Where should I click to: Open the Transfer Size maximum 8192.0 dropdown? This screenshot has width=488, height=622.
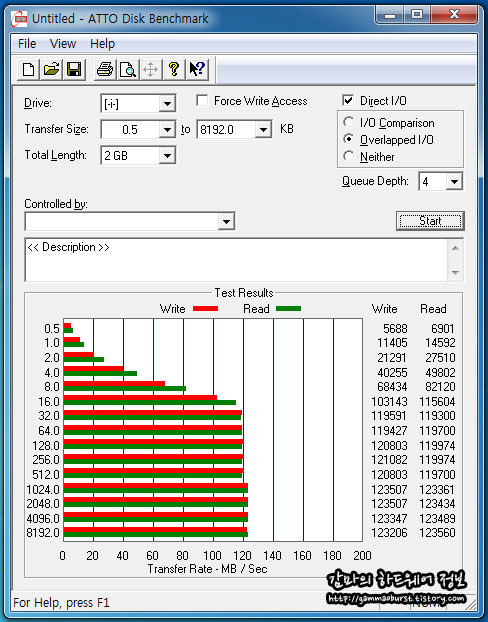pyautogui.click(x=263, y=130)
